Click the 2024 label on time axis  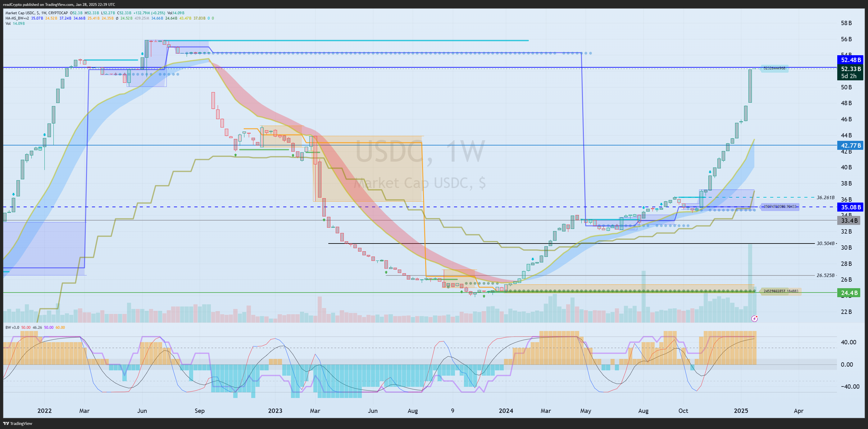click(x=506, y=411)
